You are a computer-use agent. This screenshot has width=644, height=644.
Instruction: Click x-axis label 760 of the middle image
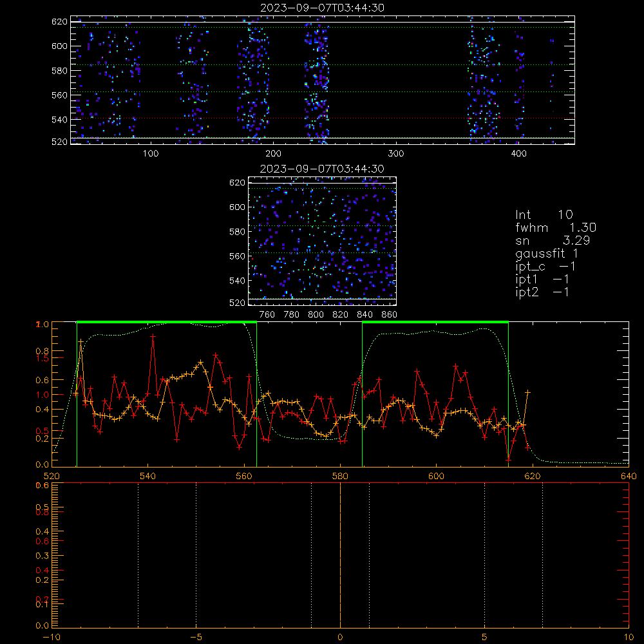(x=267, y=315)
